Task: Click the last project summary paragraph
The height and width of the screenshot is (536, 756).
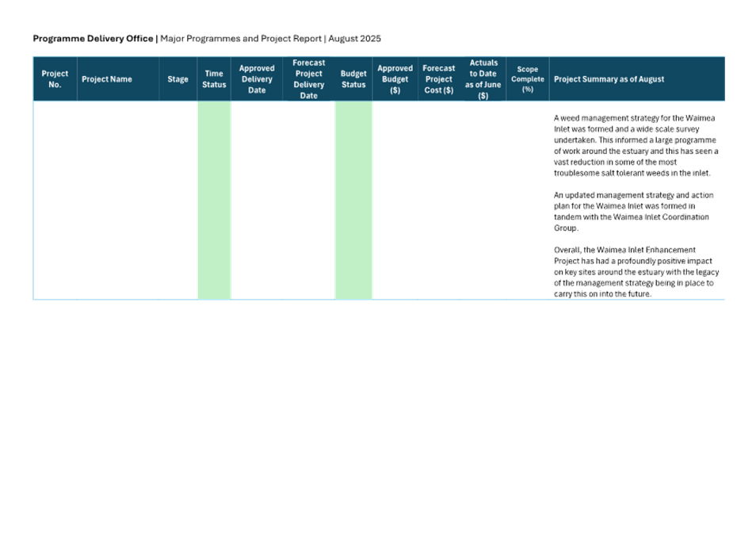Action: click(x=636, y=272)
